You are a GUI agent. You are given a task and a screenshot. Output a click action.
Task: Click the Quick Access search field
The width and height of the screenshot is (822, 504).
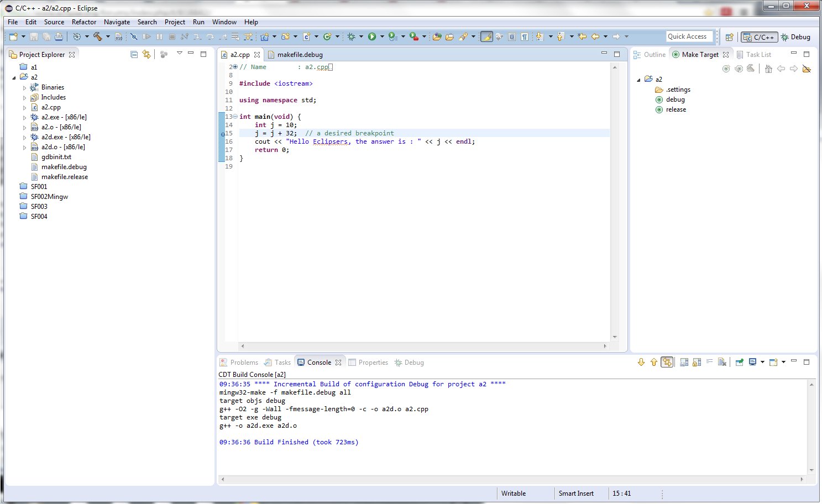click(689, 36)
